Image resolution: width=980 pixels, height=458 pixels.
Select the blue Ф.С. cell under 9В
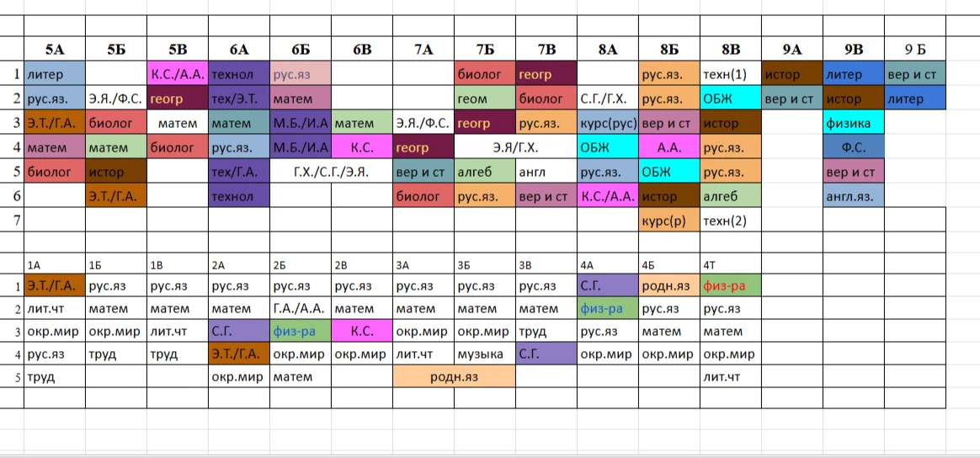(x=853, y=147)
